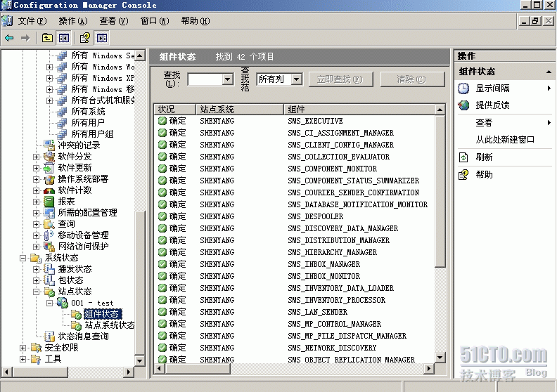Click the refresh icon next to 刷新
This screenshot has height=392, width=557.
click(463, 157)
